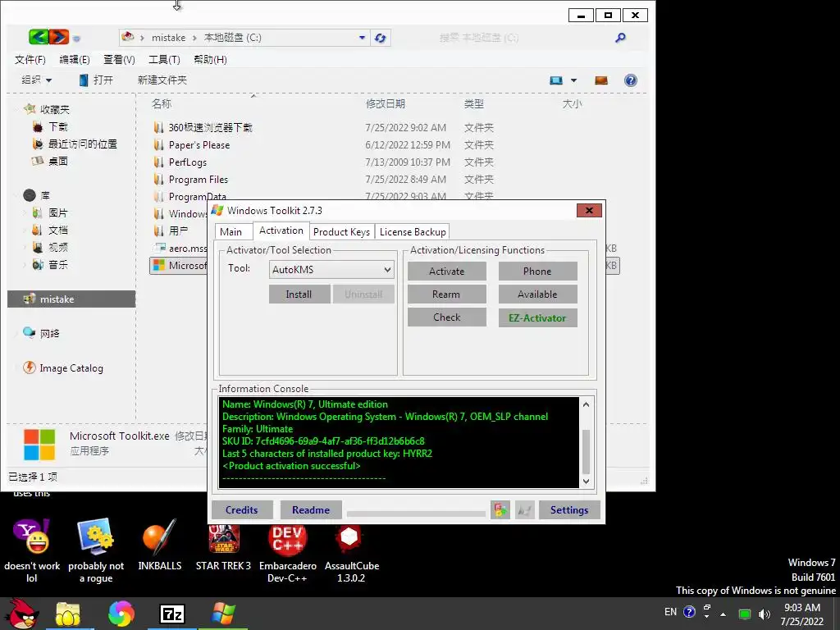The height and width of the screenshot is (630, 840).
Task: Click the Toolkit progress bar
Action: point(416,514)
